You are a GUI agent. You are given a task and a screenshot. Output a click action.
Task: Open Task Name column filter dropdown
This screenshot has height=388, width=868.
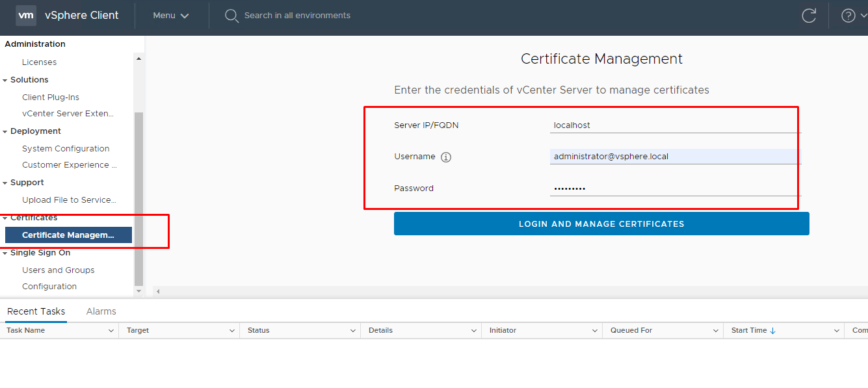(x=111, y=331)
